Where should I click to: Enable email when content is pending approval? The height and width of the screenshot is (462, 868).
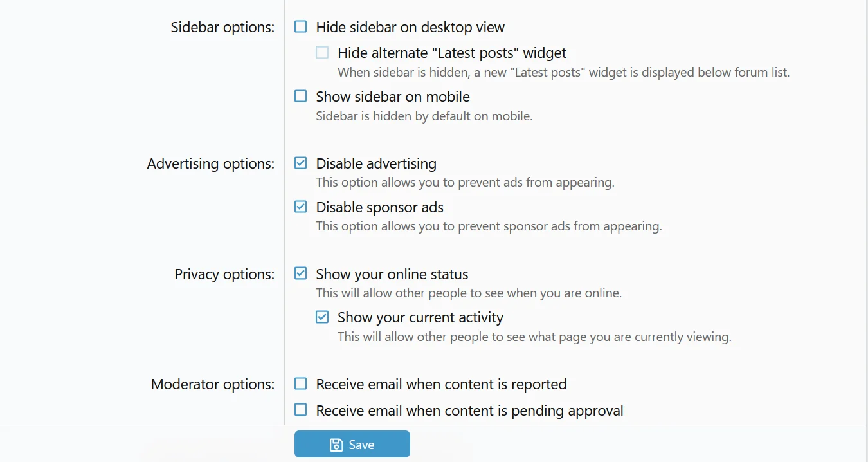300,411
